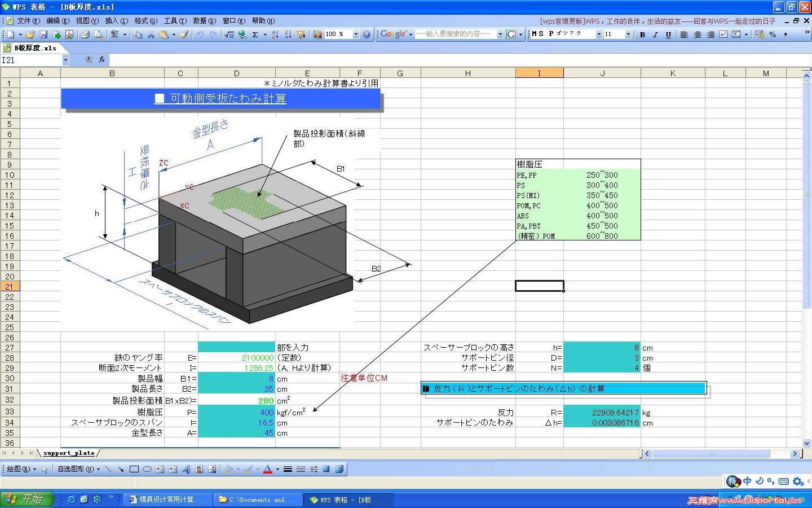Click the AutoSum sigma icon
The image size is (812, 508).
click(x=255, y=34)
